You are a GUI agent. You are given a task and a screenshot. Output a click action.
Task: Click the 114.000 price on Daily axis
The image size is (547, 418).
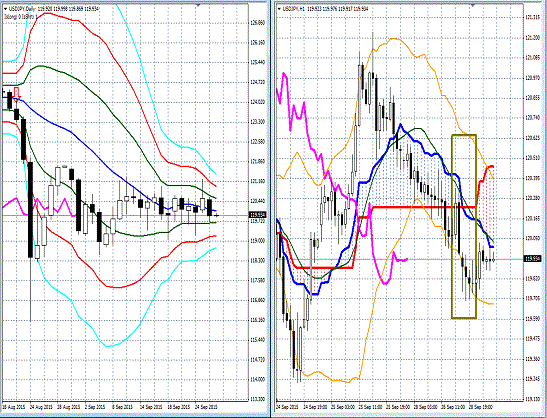tap(257, 379)
